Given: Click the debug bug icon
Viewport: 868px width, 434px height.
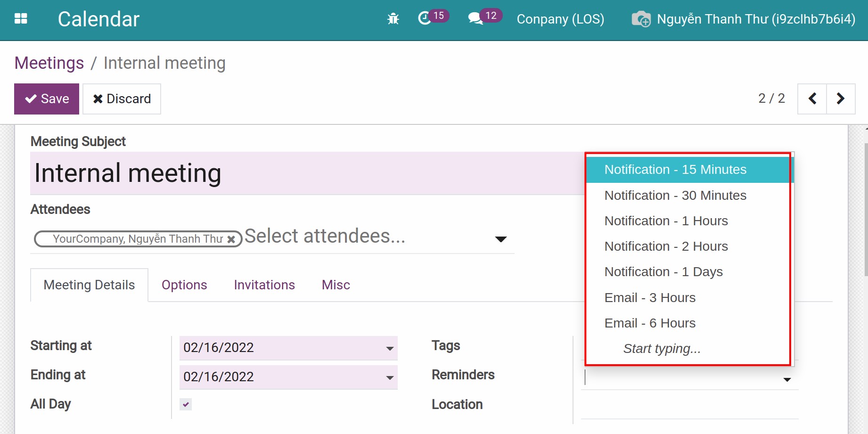Looking at the screenshot, I should pos(393,19).
